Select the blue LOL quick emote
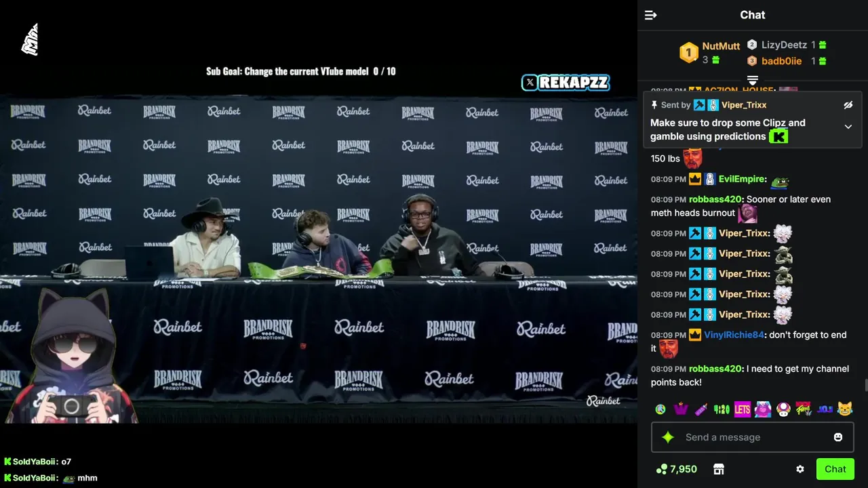Screen dimensions: 868x488 pos(825,409)
